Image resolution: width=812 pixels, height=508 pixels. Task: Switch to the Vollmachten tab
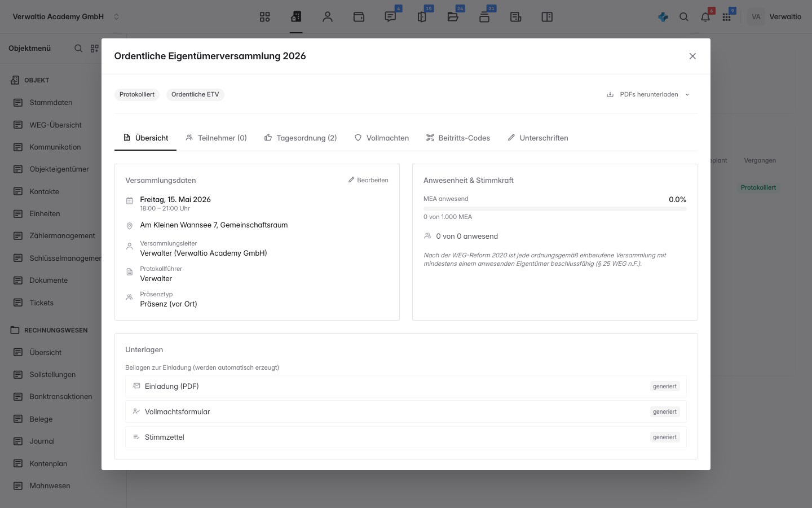(x=382, y=138)
